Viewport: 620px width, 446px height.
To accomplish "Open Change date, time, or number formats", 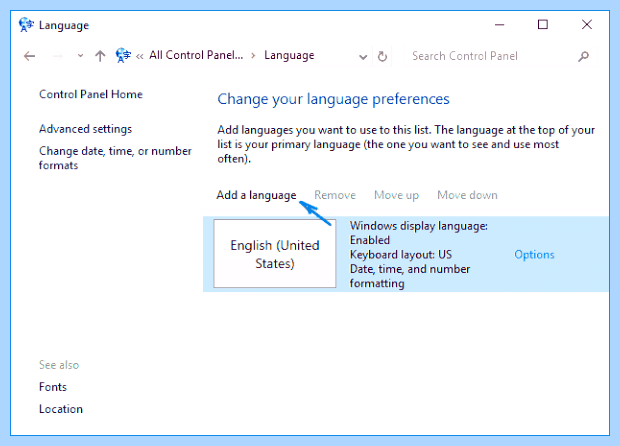I will [115, 158].
